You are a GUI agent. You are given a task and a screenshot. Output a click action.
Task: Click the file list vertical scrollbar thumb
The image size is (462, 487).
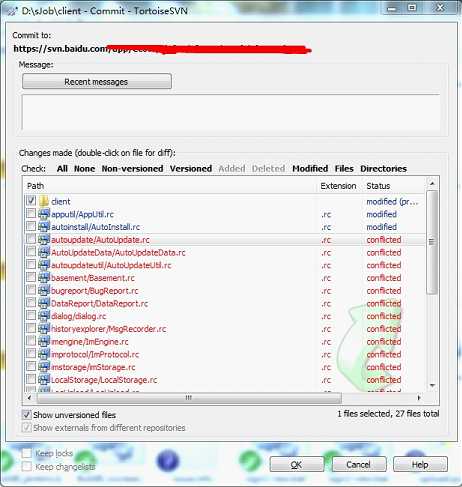[x=432, y=242]
